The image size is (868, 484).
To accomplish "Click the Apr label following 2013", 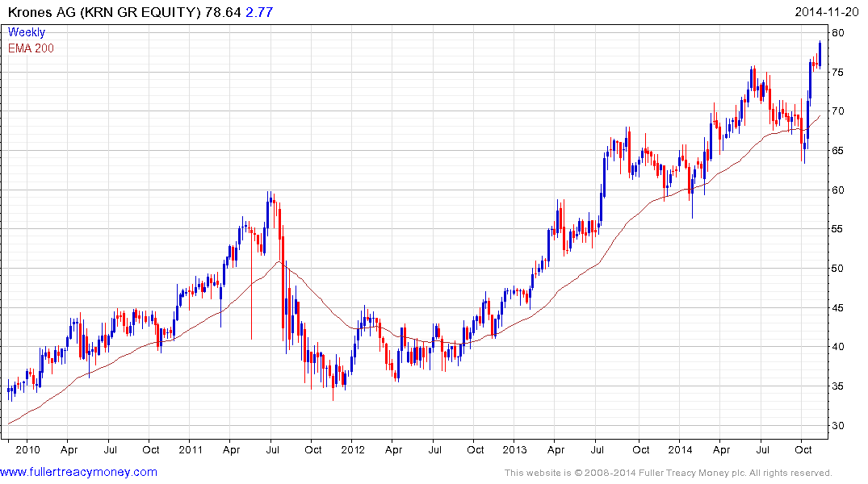I will pyautogui.click(x=556, y=449).
